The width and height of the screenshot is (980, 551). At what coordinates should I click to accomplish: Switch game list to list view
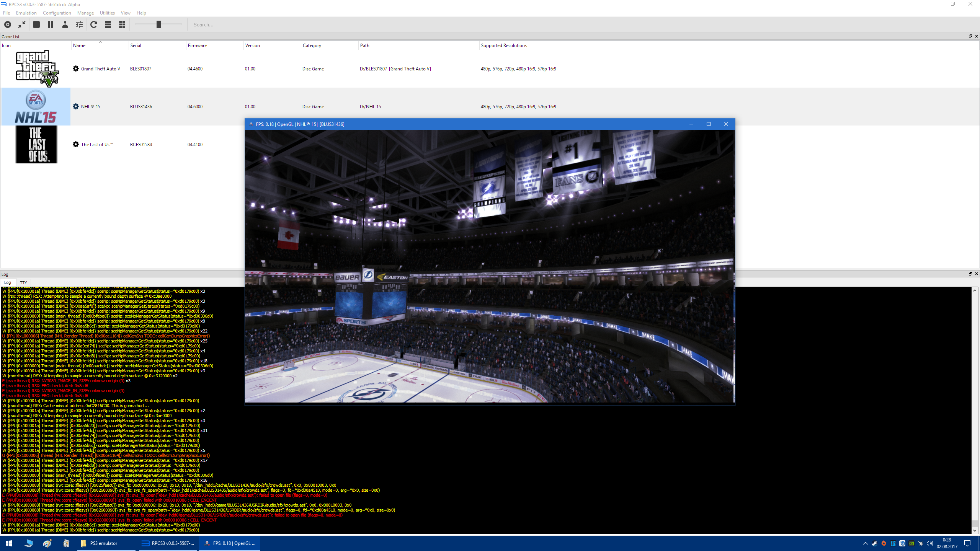[x=108, y=24]
